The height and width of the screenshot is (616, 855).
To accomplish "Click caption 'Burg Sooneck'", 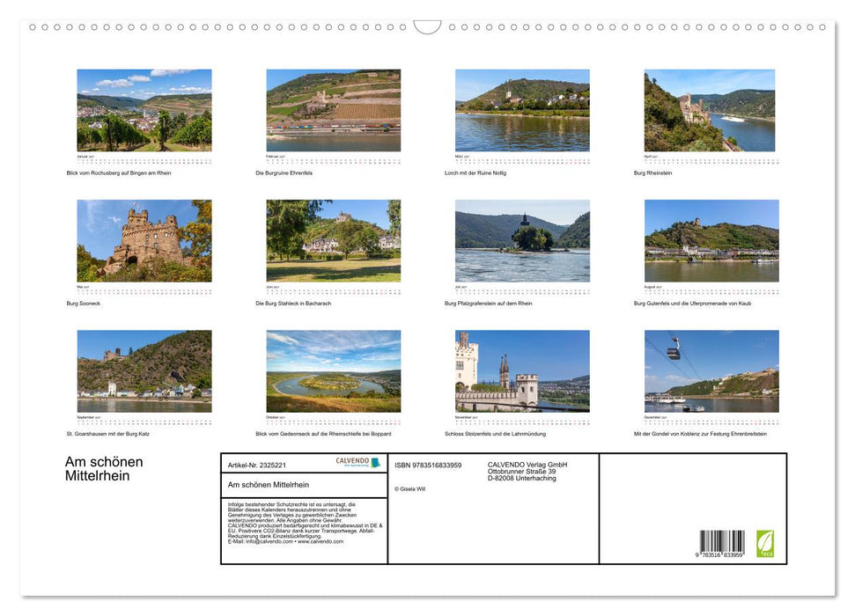I will 84,303.
